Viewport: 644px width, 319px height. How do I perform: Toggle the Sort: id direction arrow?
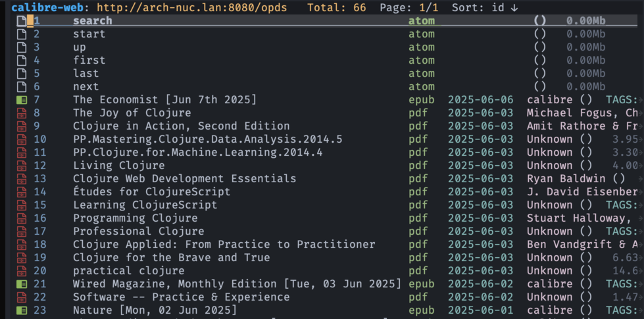point(514,8)
